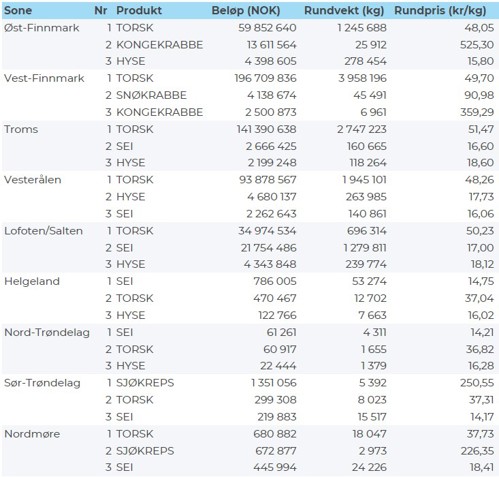Select the Rundvekt (kg) header
This screenshot has height=477, width=499.
pyautogui.click(x=344, y=11)
